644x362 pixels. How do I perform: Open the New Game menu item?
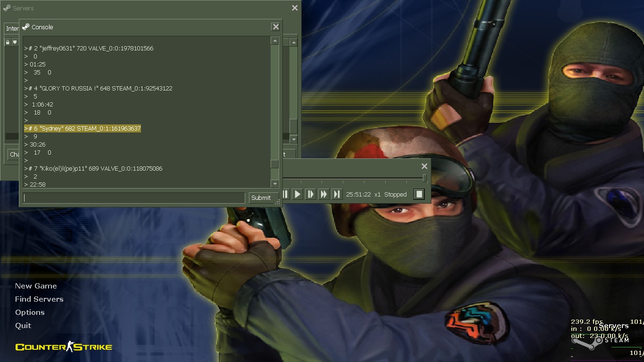36,286
